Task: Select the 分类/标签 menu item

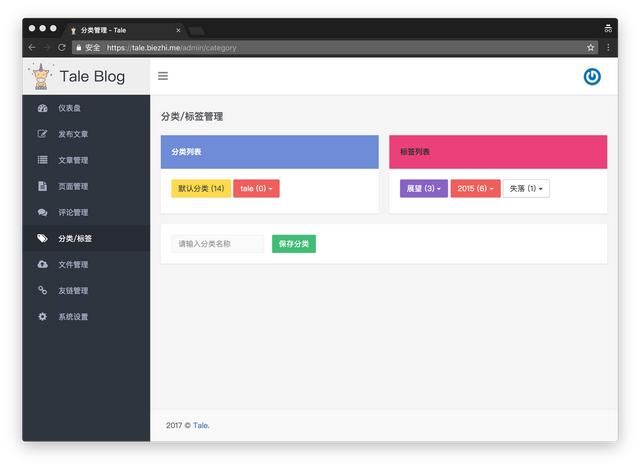Action: [x=86, y=238]
